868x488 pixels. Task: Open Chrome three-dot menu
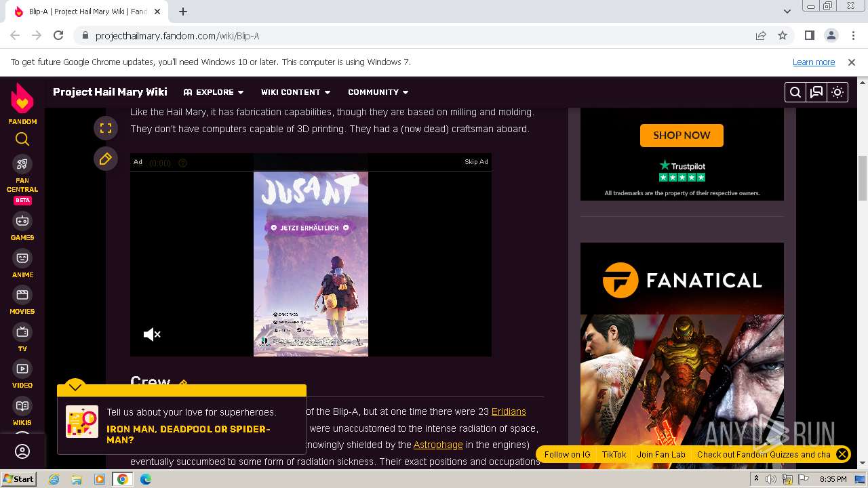point(852,36)
